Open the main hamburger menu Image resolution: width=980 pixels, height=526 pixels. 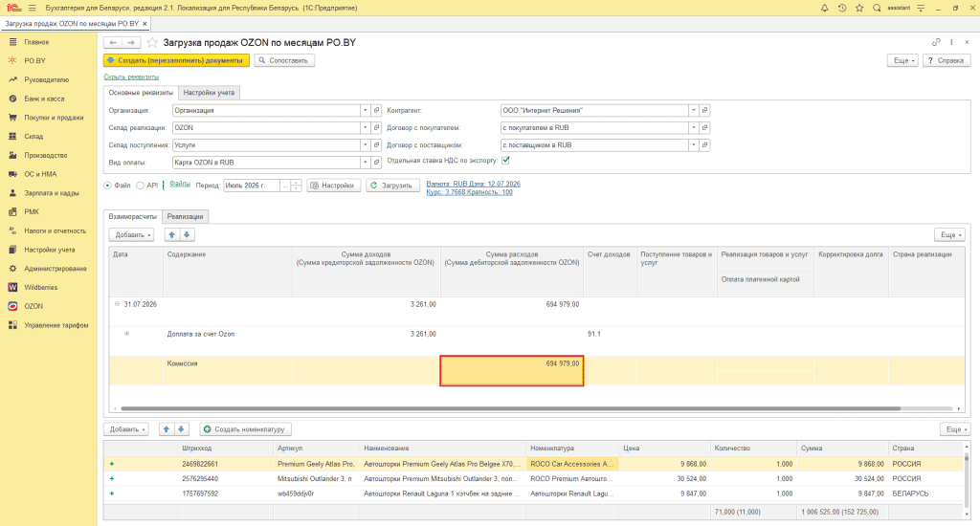tap(32, 8)
